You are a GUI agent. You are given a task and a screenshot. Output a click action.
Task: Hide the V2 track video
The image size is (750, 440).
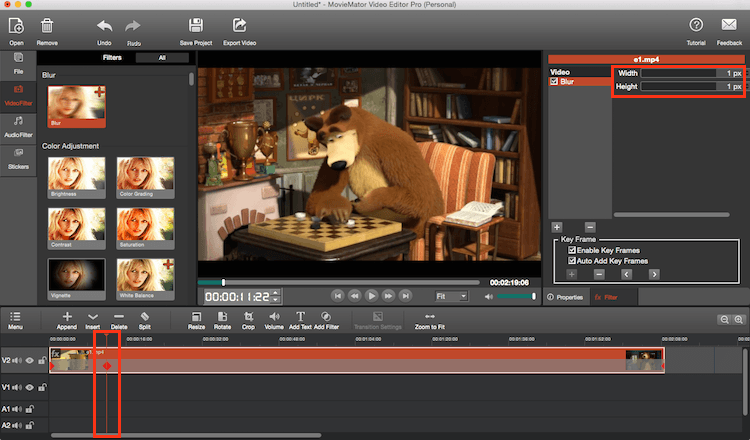pos(30,361)
